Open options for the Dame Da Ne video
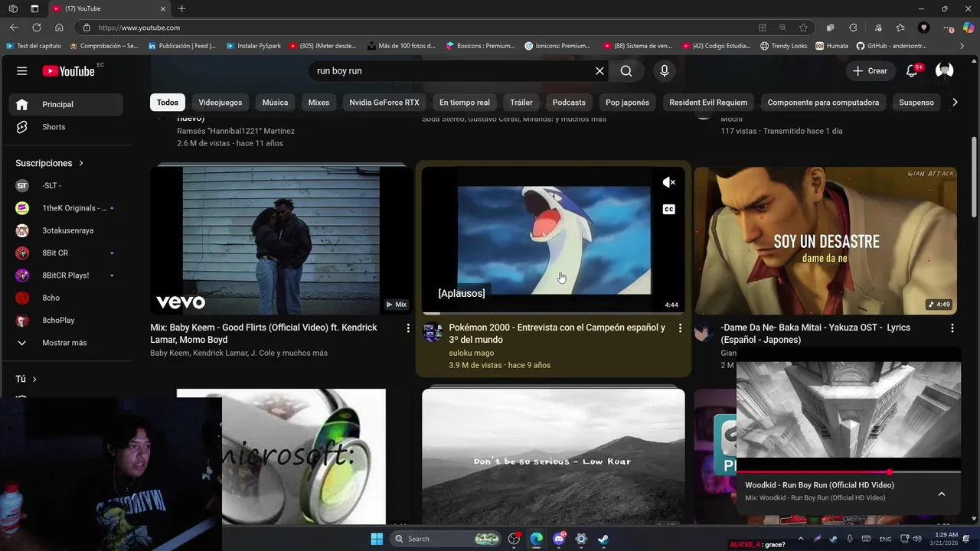Viewport: 980px width, 551px height. point(952,328)
